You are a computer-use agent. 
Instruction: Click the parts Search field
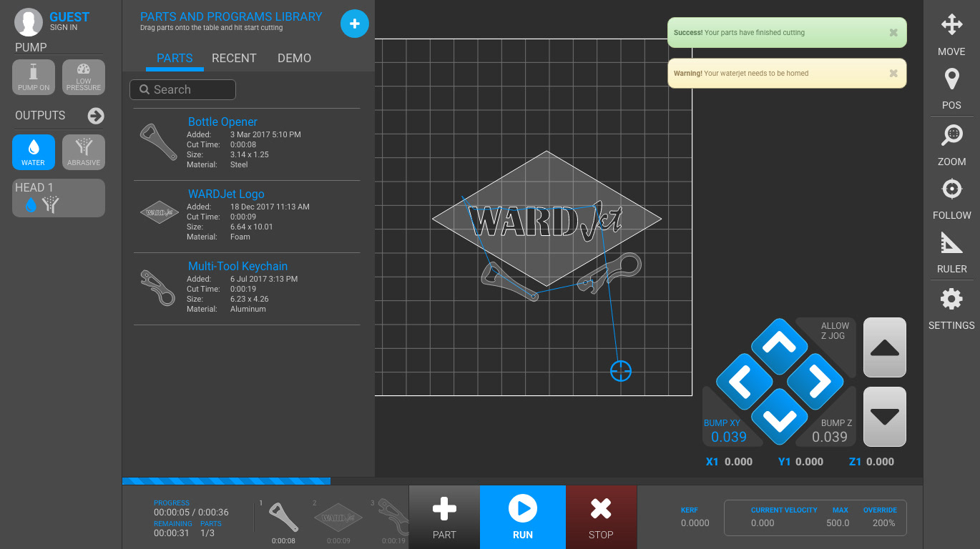[183, 90]
